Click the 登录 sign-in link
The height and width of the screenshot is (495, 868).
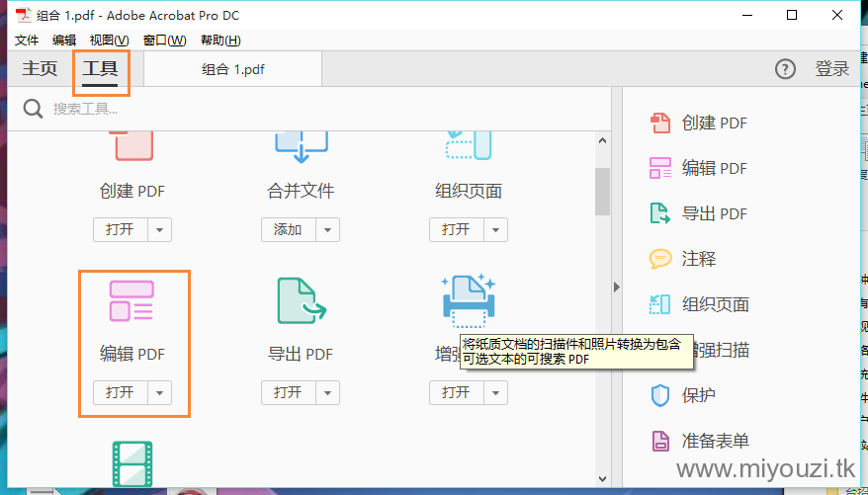click(832, 68)
